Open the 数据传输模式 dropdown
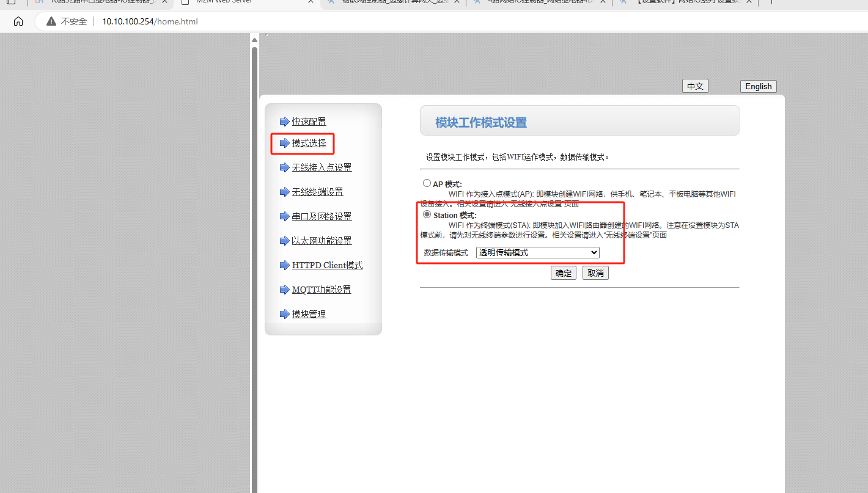The image size is (868, 493). click(x=537, y=252)
